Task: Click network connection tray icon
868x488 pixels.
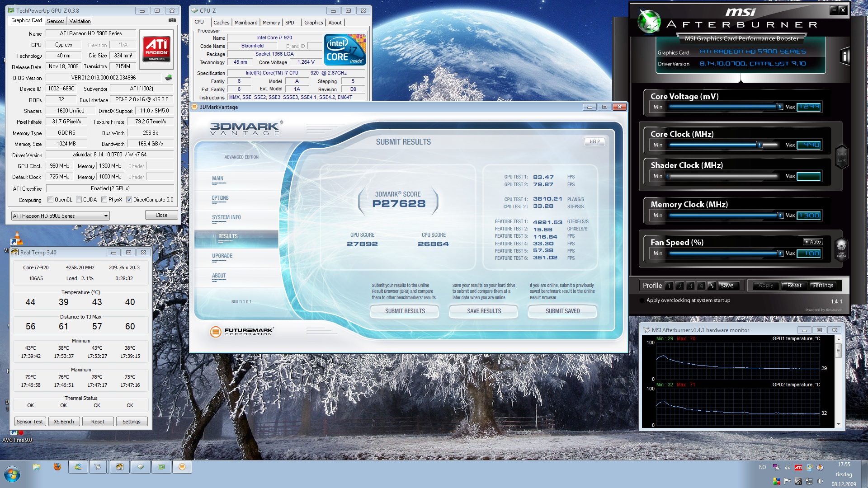Action: click(x=809, y=481)
